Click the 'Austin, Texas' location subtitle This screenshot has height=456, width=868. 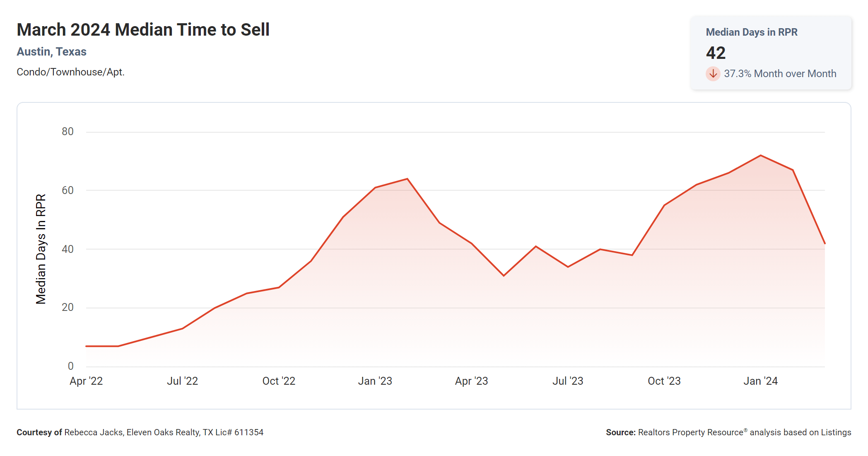tap(51, 52)
